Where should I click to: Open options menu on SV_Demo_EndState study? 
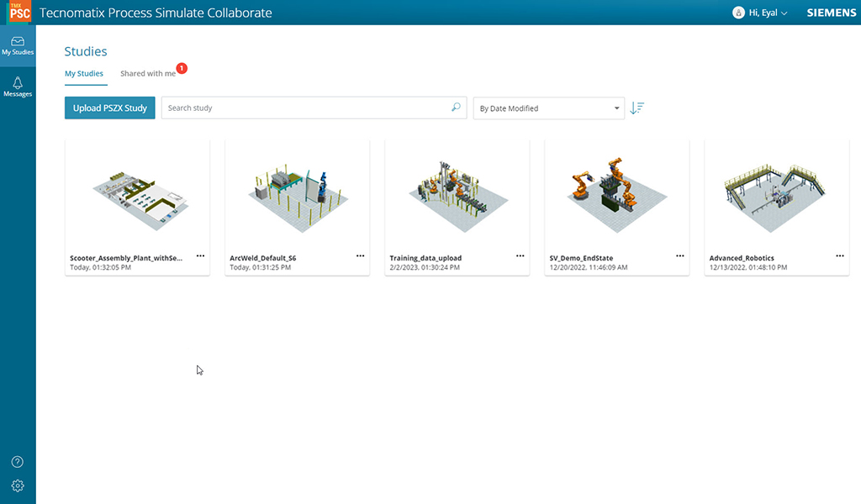[679, 256]
